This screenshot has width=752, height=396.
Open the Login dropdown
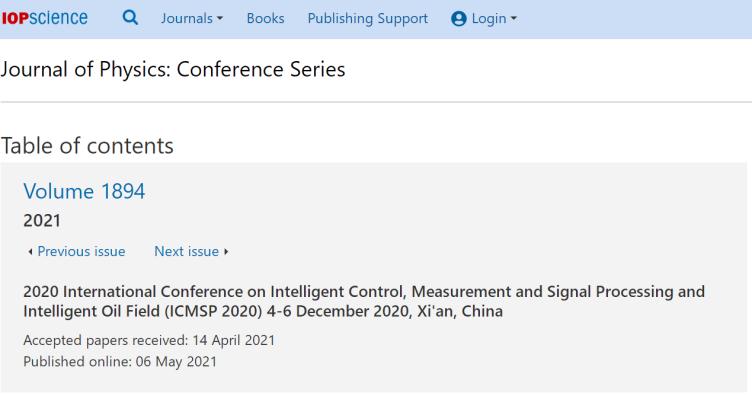(x=484, y=19)
